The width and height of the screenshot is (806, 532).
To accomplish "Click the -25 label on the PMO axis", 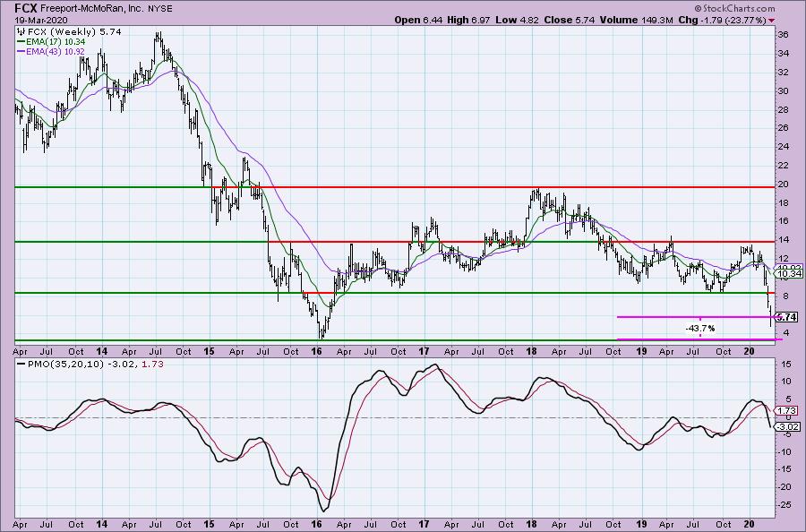I will point(783,505).
